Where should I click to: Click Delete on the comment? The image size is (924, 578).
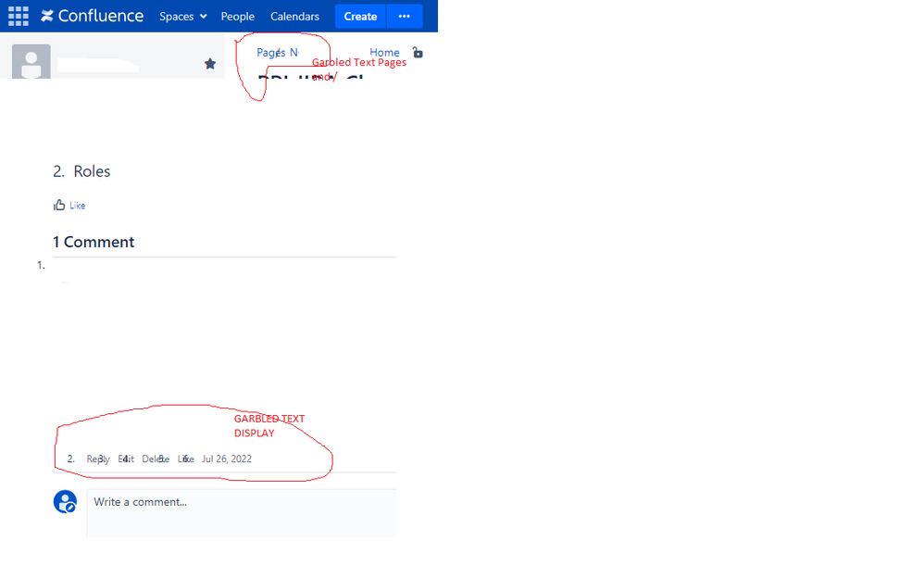click(x=156, y=459)
